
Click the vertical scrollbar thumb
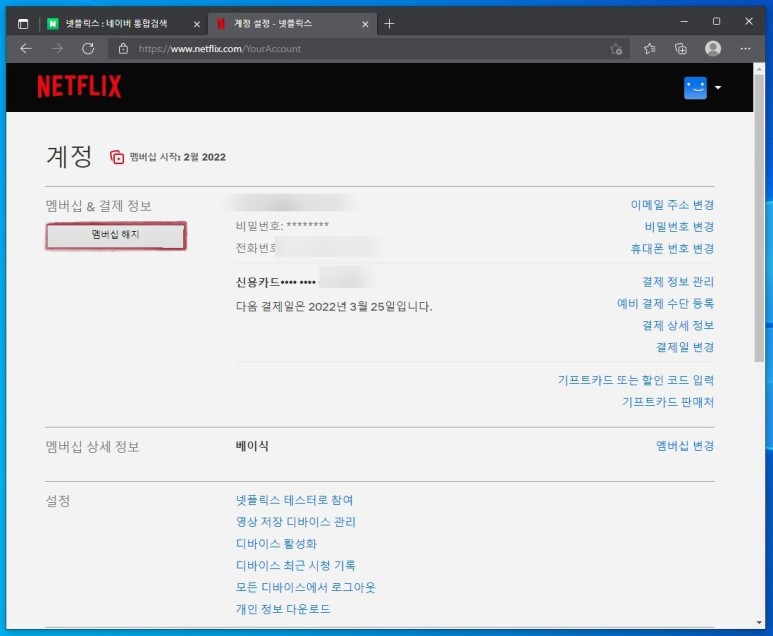tap(759, 217)
